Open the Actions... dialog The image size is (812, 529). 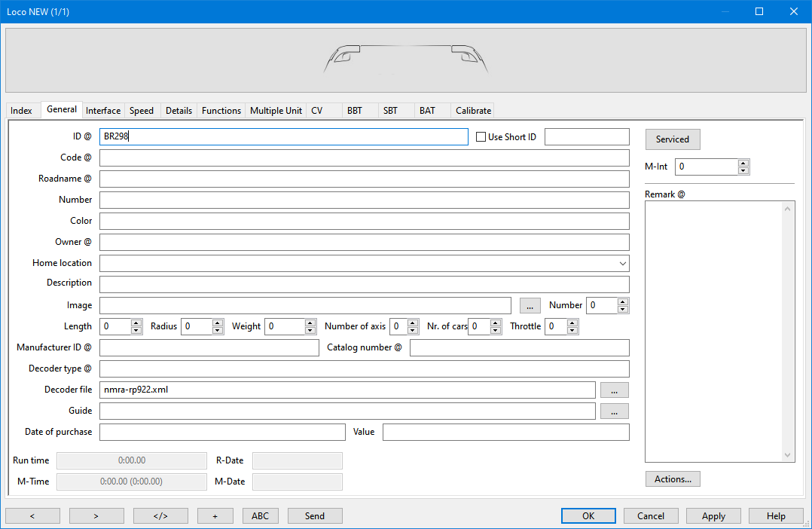(x=673, y=479)
